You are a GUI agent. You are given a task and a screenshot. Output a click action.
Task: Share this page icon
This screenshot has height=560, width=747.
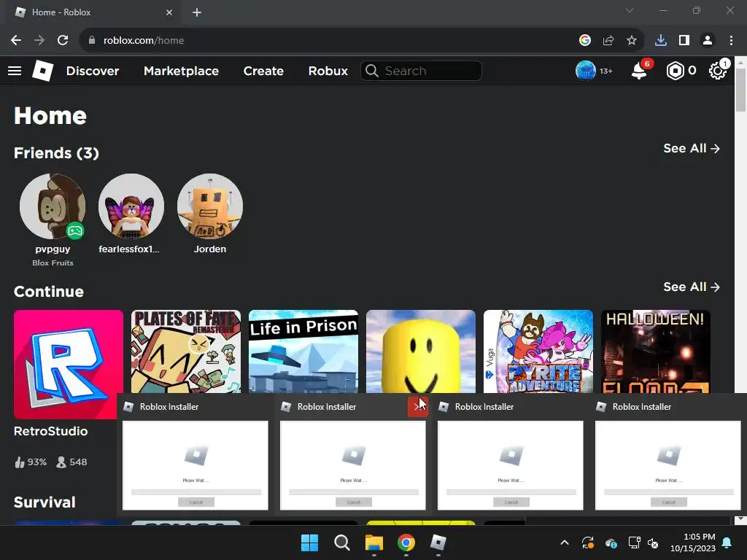pyautogui.click(x=608, y=41)
